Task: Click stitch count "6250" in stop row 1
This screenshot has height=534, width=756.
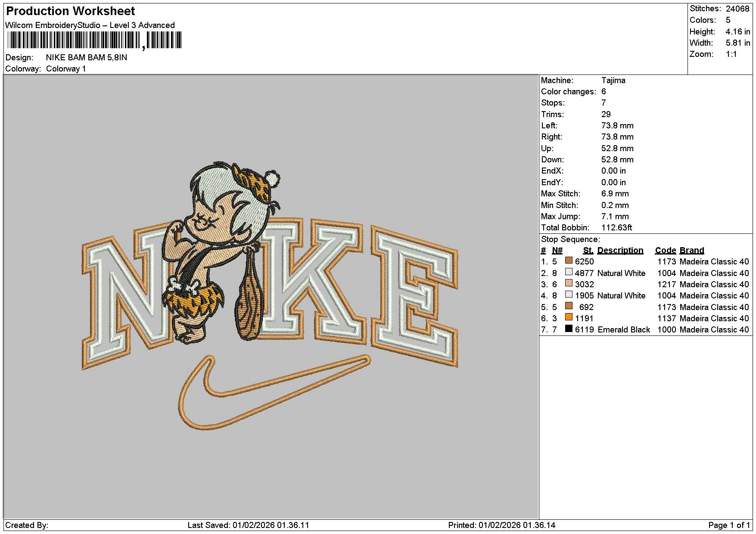Action: tap(585, 261)
